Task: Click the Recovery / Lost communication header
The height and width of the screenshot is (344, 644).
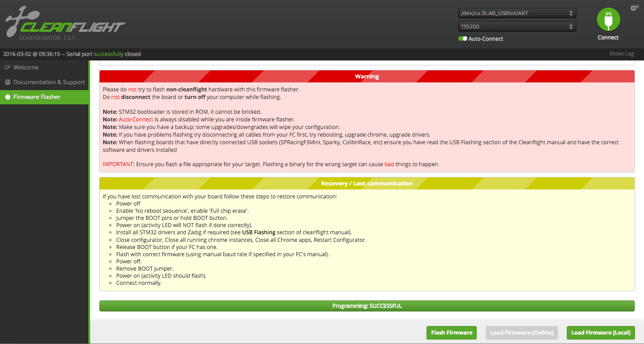Action: click(367, 183)
